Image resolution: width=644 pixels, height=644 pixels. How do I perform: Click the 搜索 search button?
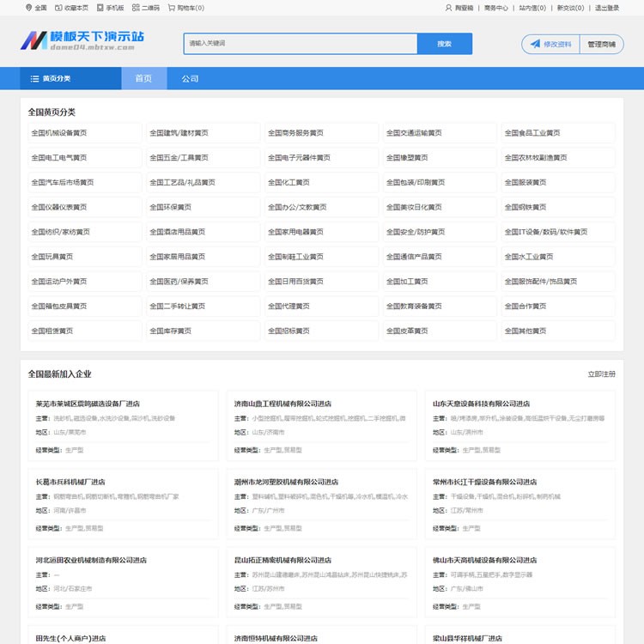click(x=445, y=44)
